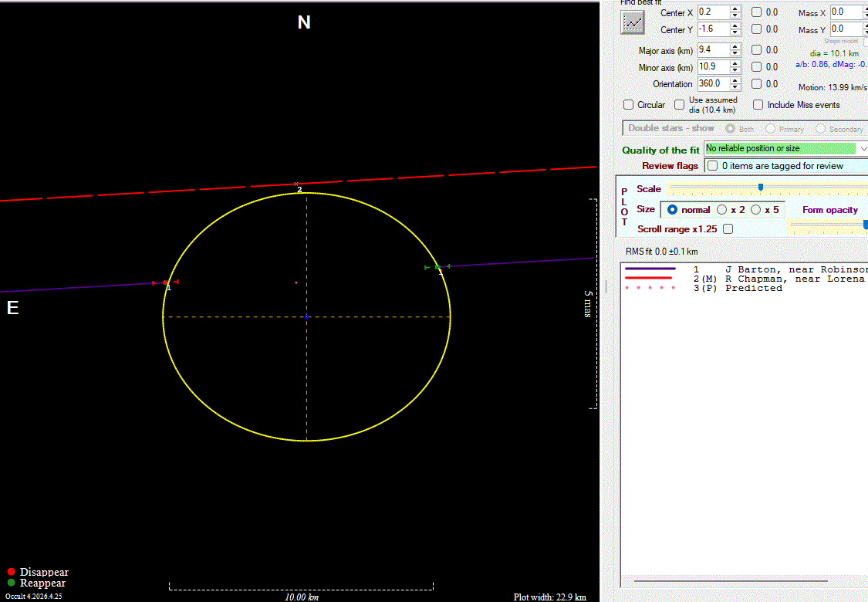Image resolution: width=868 pixels, height=602 pixels.
Task: Increase Center X with up arrow
Action: [x=735, y=8]
